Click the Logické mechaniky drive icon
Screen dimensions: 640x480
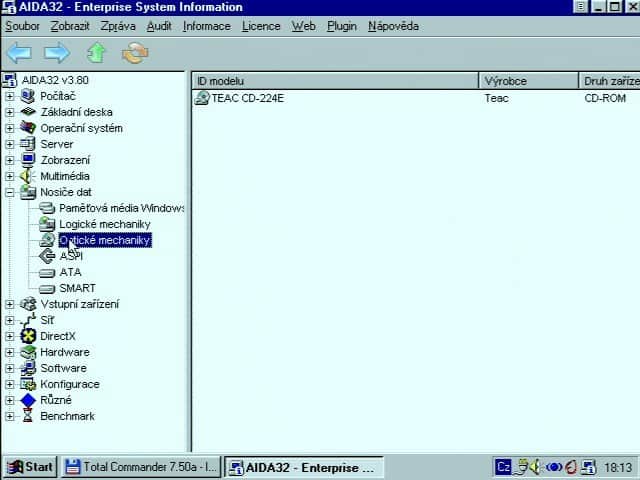[x=47, y=224]
